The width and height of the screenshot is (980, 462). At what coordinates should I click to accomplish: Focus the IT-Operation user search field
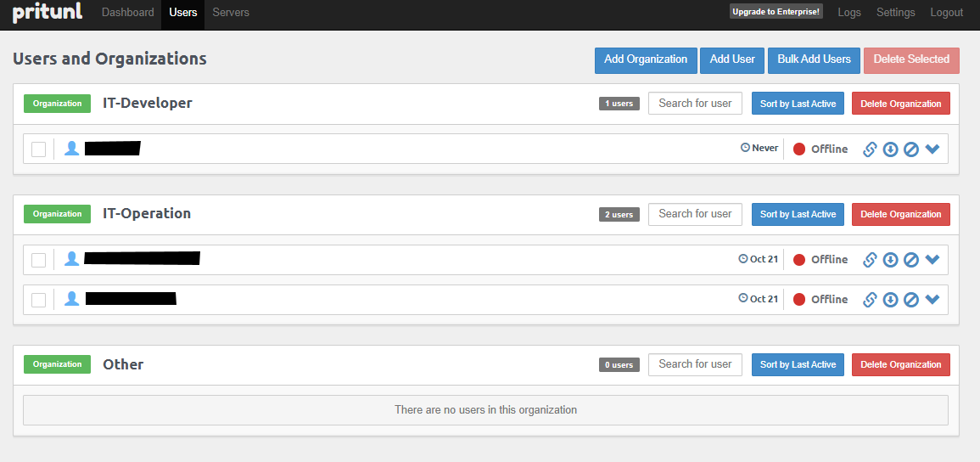[x=695, y=214]
